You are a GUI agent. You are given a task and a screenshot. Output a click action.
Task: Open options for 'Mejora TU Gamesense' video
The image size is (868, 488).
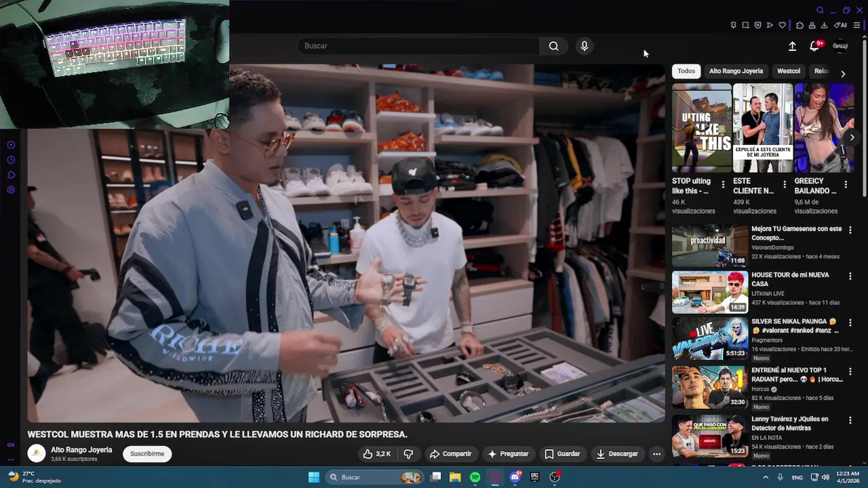pos(850,230)
